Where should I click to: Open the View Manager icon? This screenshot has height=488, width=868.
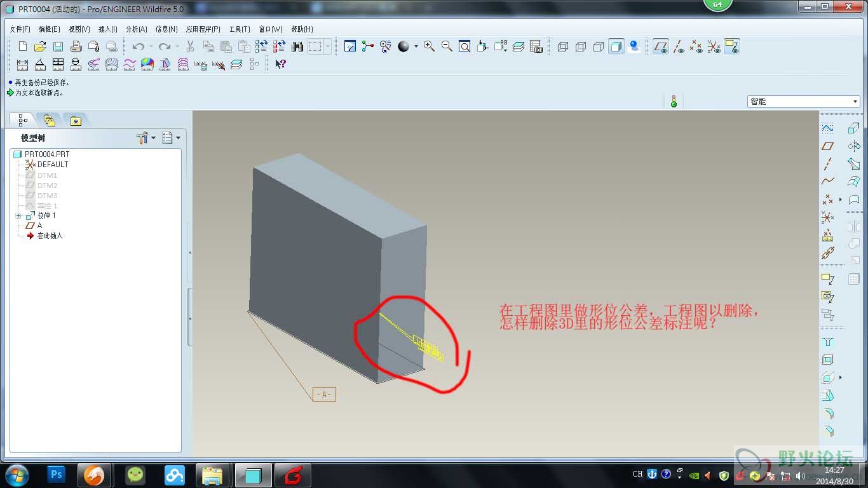point(536,46)
